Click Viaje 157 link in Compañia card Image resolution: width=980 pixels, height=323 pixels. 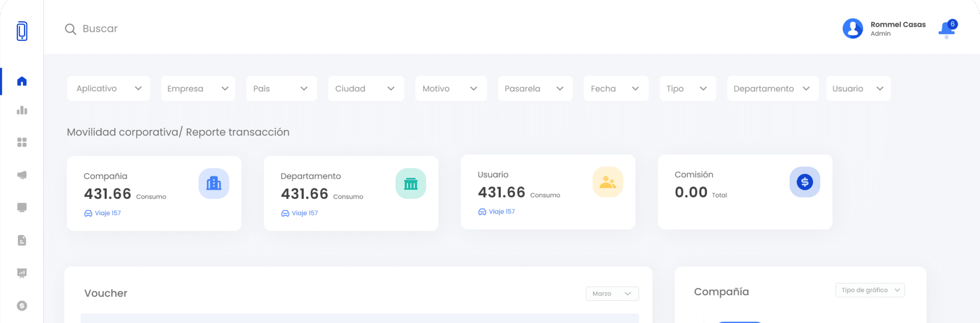pos(103,213)
